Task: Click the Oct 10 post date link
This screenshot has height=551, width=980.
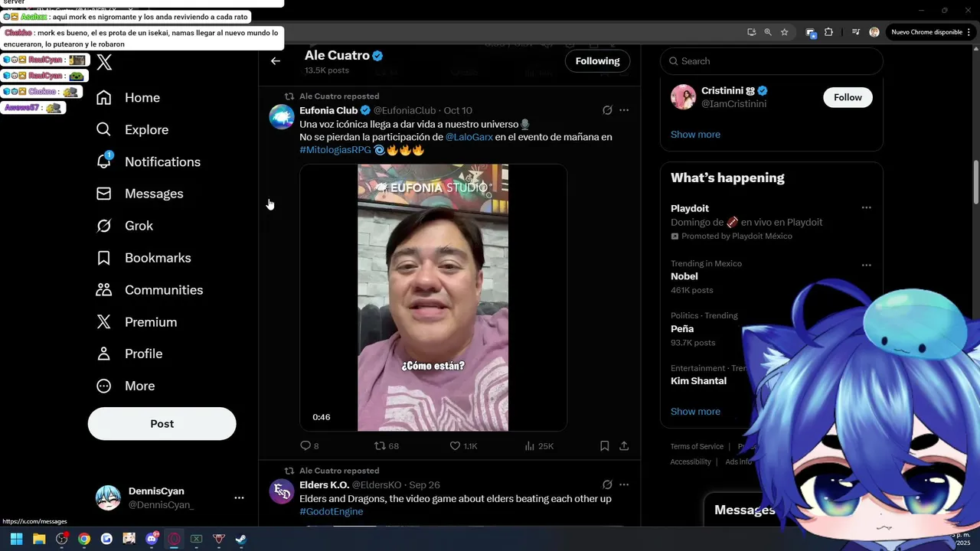Action: pyautogui.click(x=458, y=110)
